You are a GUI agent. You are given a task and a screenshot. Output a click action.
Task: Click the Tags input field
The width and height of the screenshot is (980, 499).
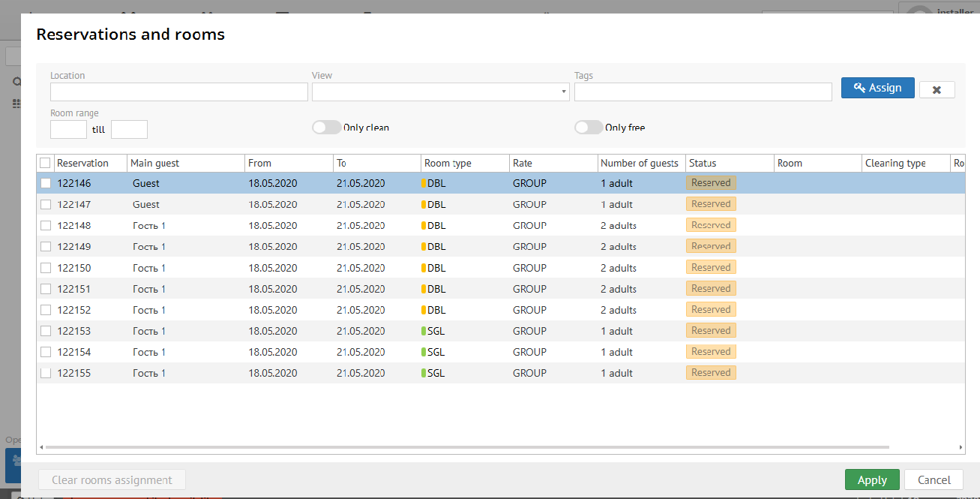pos(703,92)
